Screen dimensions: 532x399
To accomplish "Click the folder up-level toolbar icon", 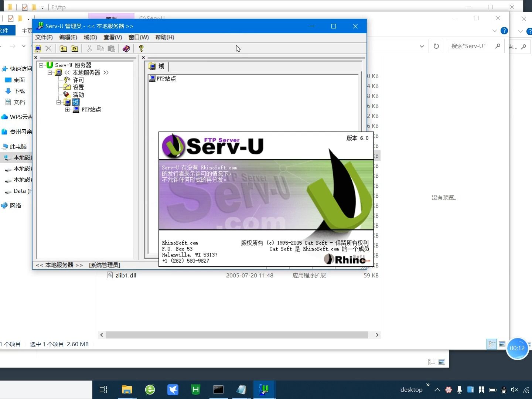I will pos(64,48).
